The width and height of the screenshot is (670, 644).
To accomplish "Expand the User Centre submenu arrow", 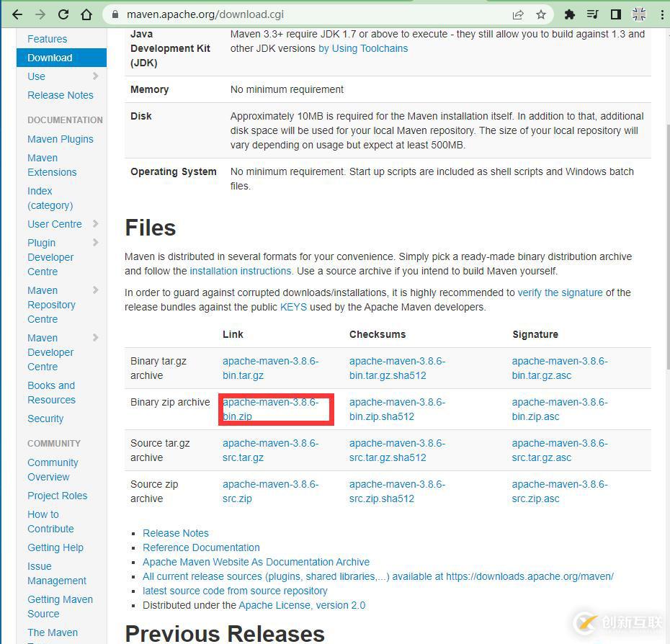I will tap(95, 223).
